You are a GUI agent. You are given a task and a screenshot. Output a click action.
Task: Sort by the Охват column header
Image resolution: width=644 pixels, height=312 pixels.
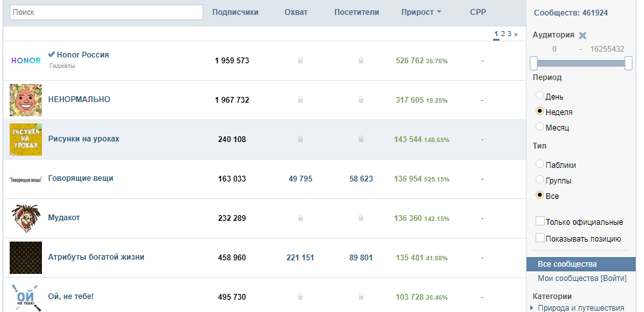point(296,12)
